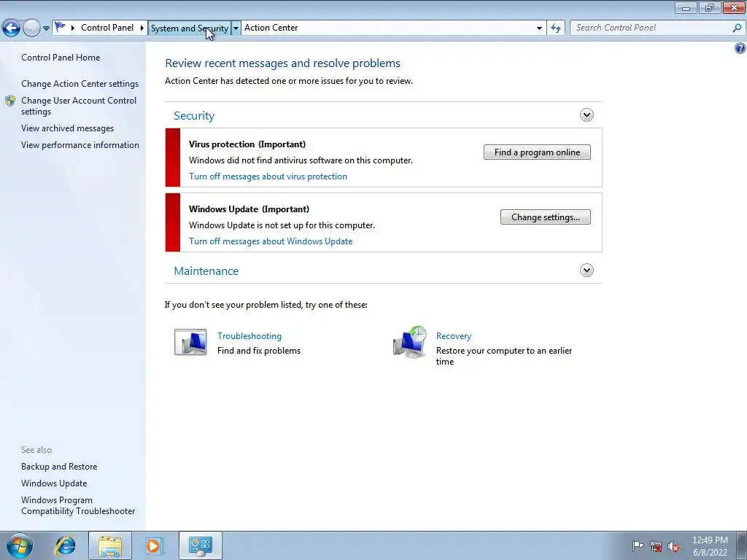Click Change settings button for Windows Update

545,217
